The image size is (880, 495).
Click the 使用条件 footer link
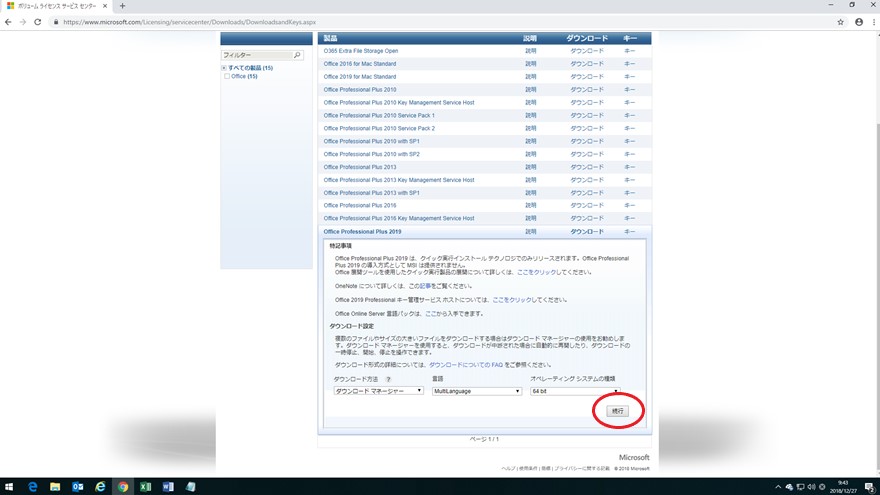(528, 468)
